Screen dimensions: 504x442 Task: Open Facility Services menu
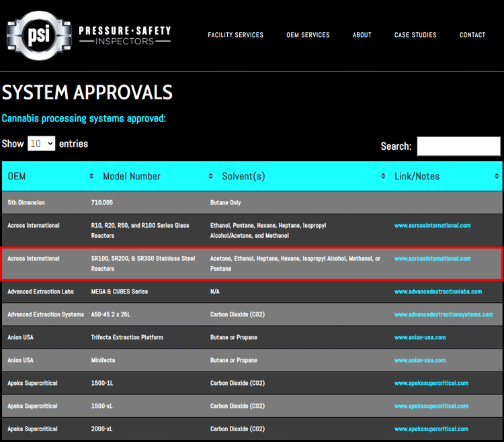235,35
